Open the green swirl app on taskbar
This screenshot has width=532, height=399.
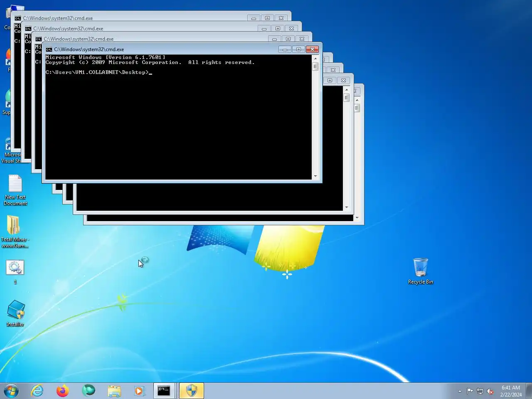[89, 391]
